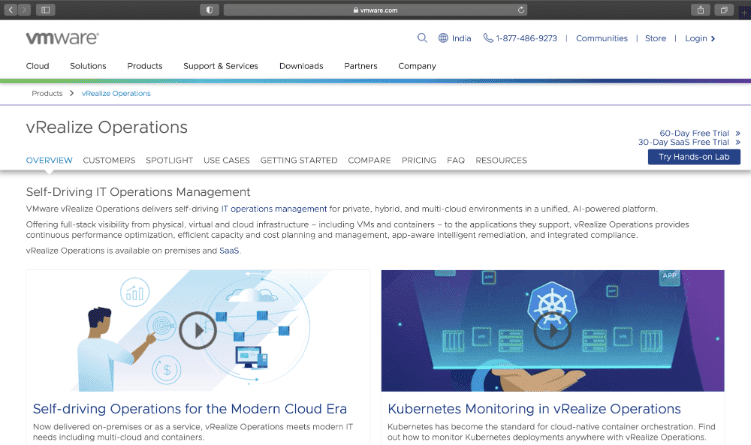Click the vRealize Operations breadcrumb link

point(116,93)
